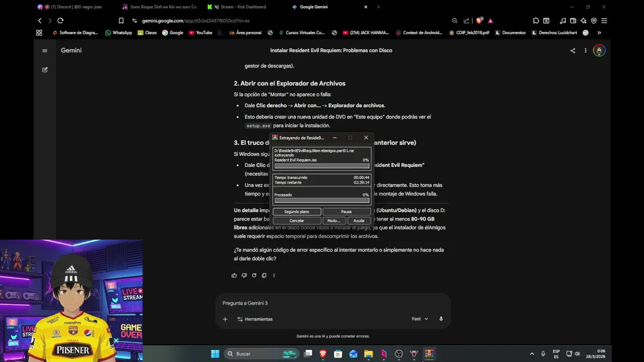644x362 pixels.
Task: Switch to Sono Bisque Doll tab
Action: click(x=160, y=7)
